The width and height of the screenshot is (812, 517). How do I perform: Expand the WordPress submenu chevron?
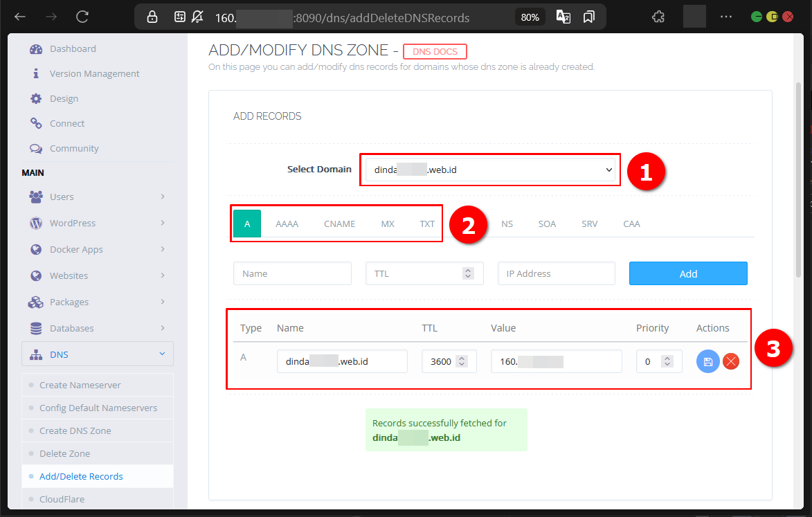(163, 223)
